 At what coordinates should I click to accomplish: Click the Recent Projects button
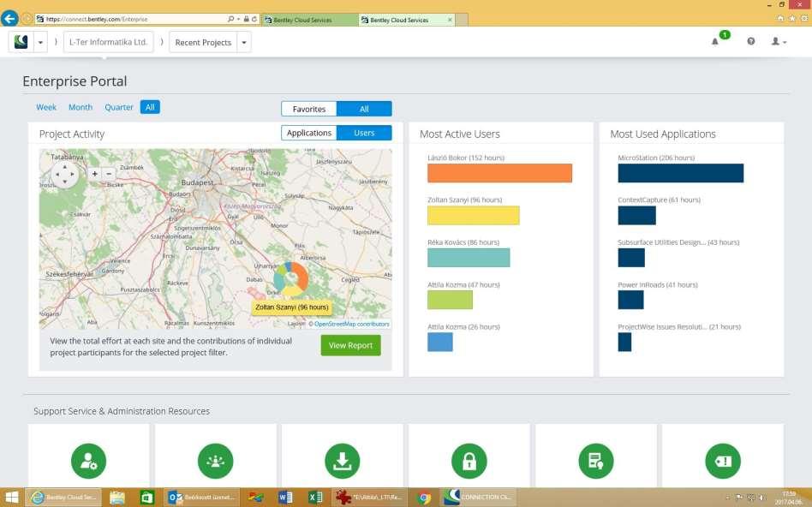coord(203,43)
